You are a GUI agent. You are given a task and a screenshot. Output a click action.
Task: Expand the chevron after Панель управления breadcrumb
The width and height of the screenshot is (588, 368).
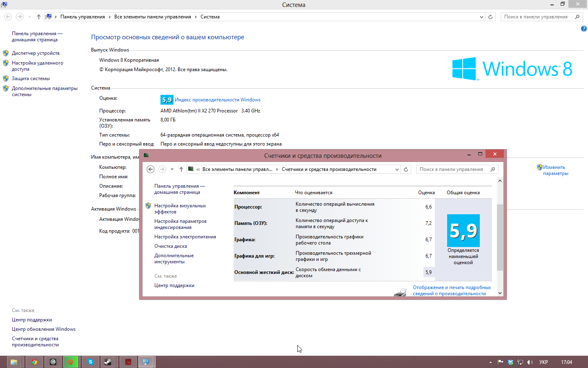coord(109,17)
